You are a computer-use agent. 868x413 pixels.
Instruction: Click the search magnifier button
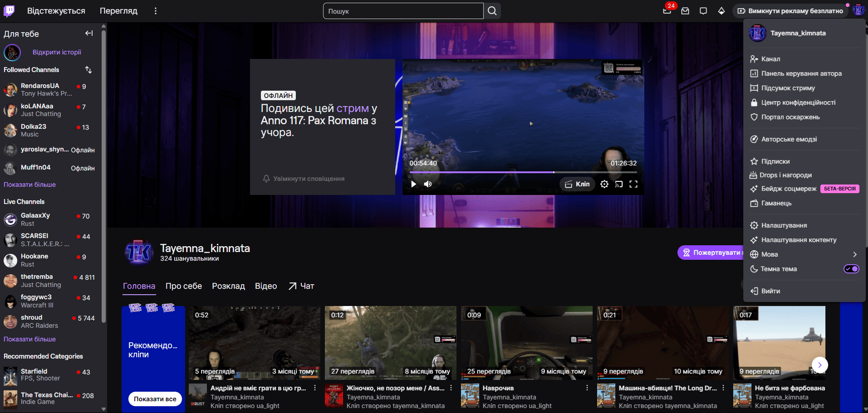(x=492, y=11)
